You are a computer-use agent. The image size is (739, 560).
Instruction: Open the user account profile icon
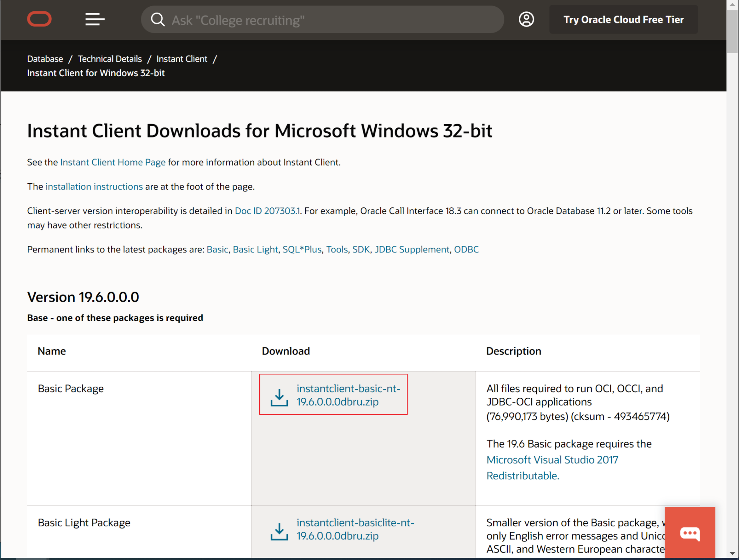[x=526, y=19]
